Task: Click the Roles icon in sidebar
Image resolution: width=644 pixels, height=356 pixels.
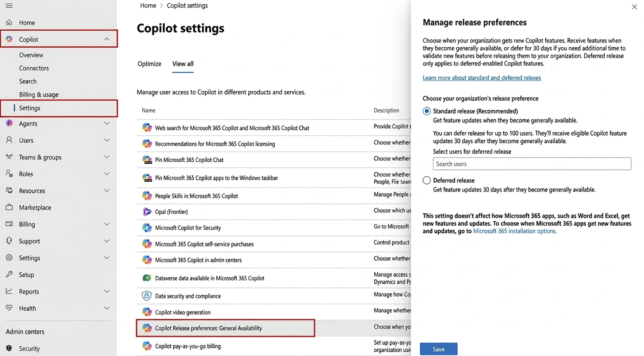Action: tap(9, 173)
